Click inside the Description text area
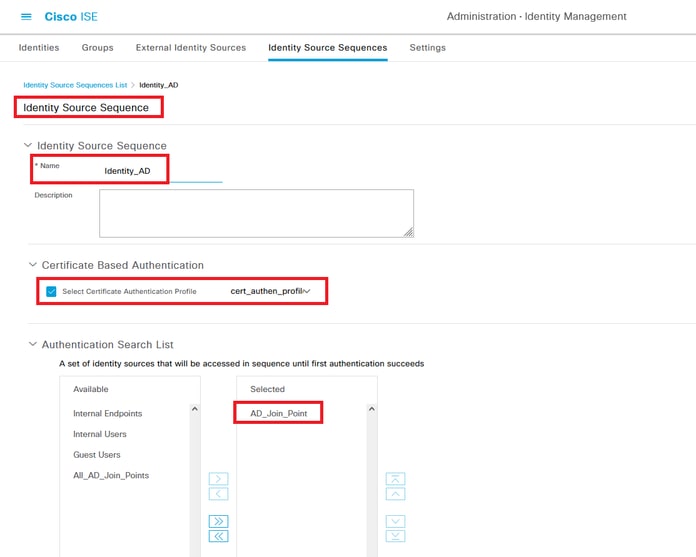The width and height of the screenshot is (696, 557). 256,213
